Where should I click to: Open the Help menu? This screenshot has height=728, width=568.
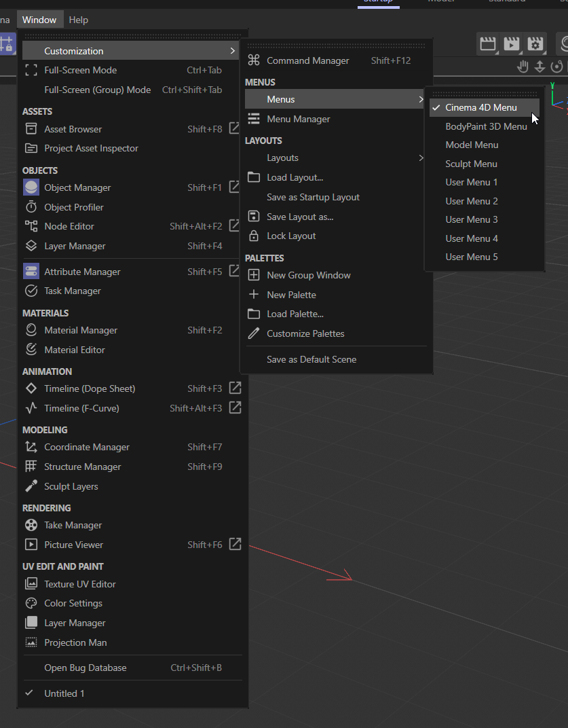coord(79,20)
